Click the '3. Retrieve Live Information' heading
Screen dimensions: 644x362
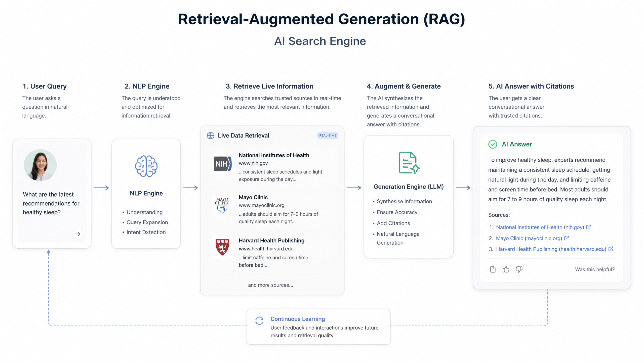click(269, 86)
